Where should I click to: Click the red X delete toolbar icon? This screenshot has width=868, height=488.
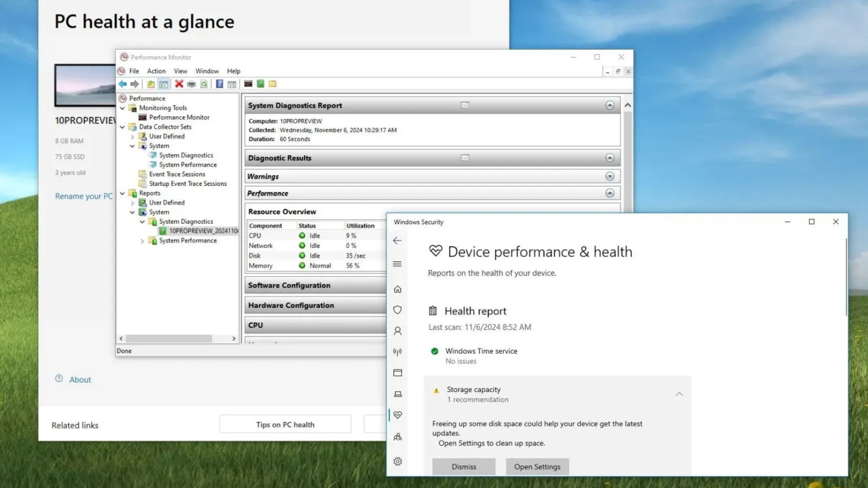[x=179, y=84]
